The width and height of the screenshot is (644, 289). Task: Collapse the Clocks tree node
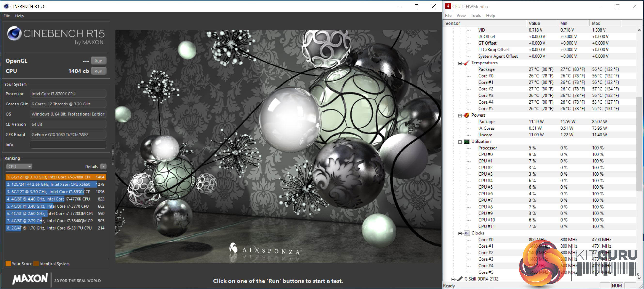pos(460,233)
